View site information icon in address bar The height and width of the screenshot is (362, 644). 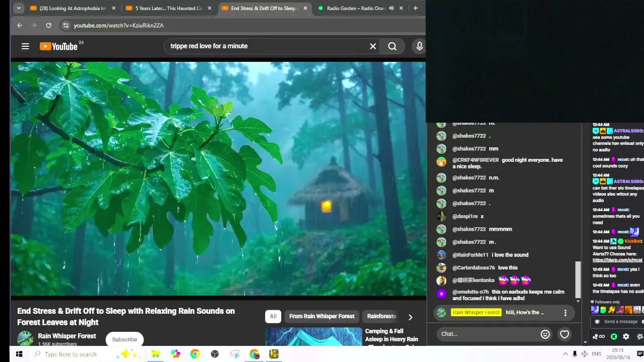65,25
